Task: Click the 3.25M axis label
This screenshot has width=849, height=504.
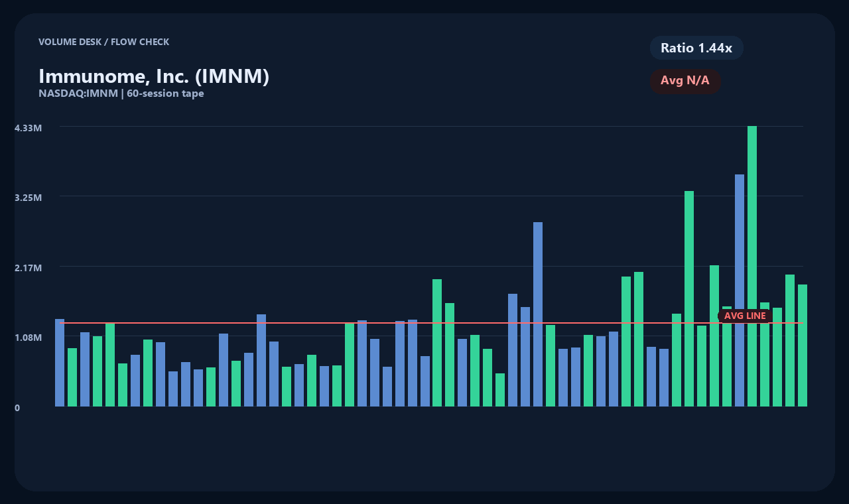Action: click(29, 198)
